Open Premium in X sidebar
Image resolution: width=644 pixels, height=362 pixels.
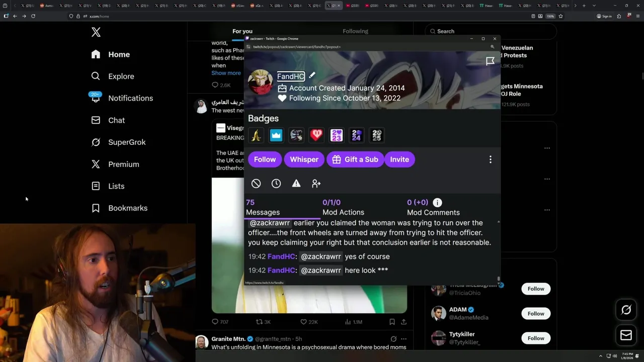[115, 164]
